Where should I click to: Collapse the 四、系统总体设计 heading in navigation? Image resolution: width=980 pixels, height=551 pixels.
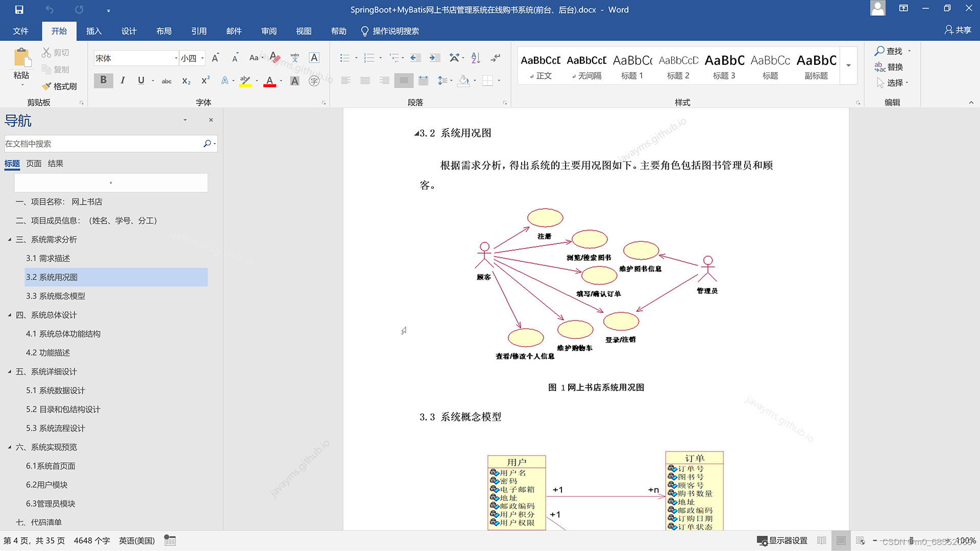[10, 315]
